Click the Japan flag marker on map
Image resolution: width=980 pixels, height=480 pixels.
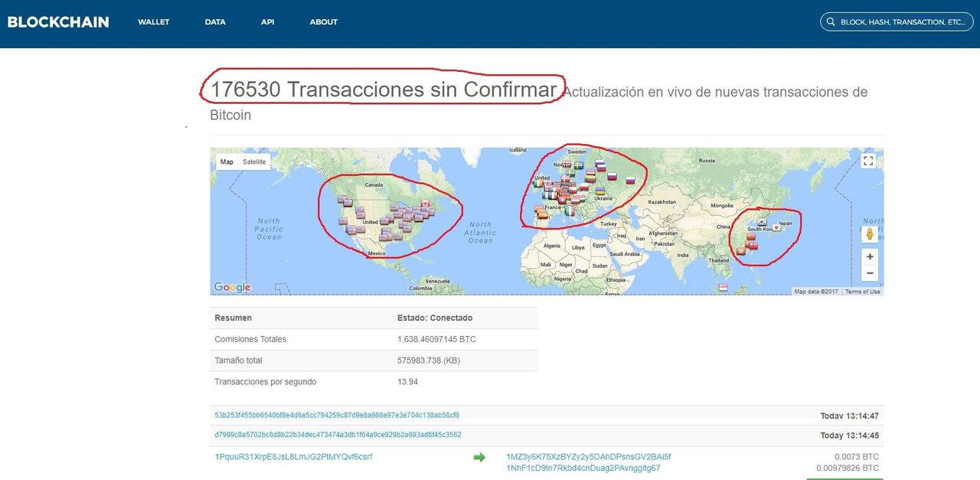pos(776,227)
